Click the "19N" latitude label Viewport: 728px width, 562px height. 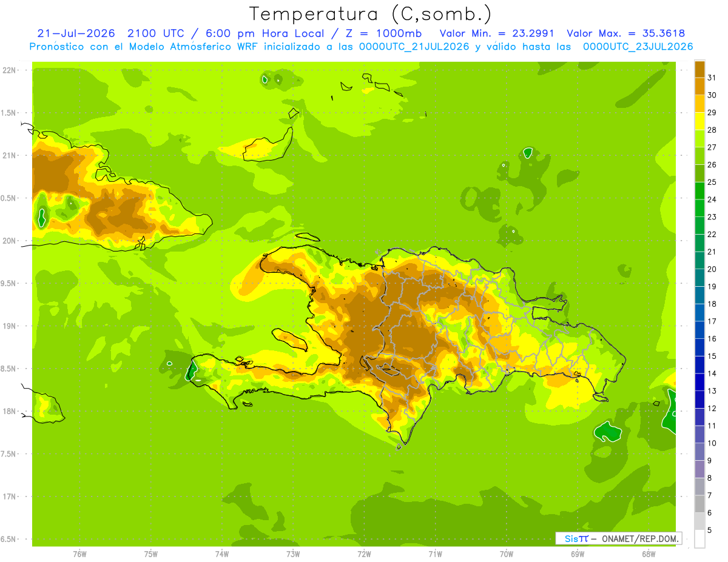[x=10, y=326]
